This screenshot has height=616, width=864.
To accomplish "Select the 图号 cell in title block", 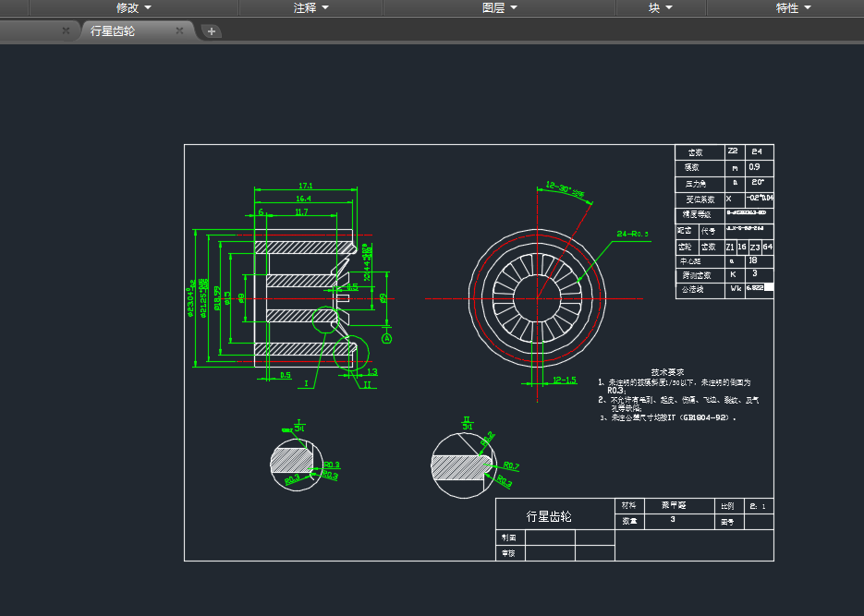I will pyautogui.click(x=730, y=521).
